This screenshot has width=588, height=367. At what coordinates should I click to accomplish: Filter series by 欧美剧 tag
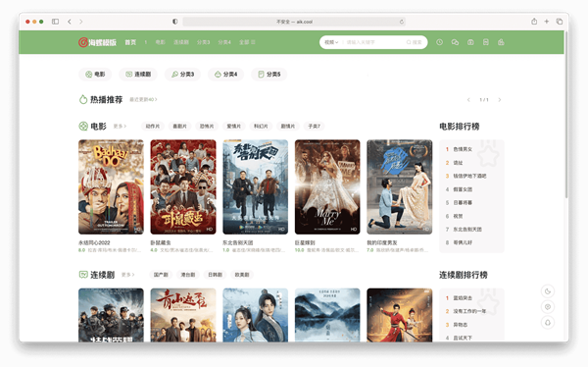coord(242,275)
